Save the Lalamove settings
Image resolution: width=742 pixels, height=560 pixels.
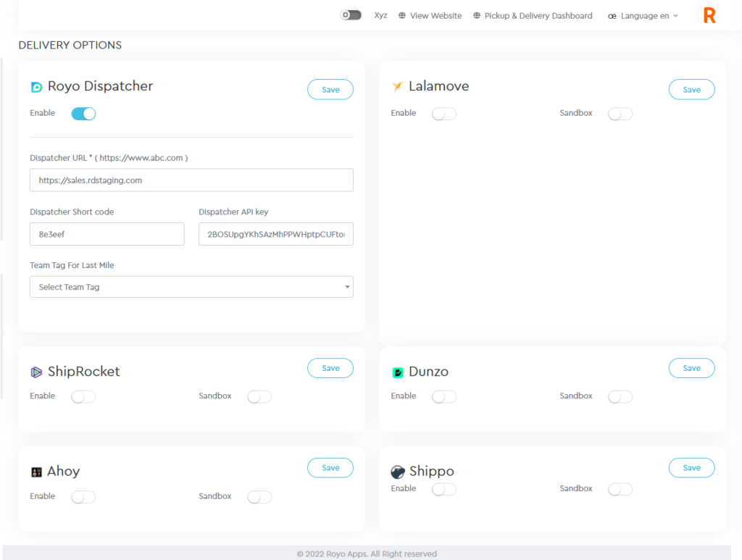692,89
